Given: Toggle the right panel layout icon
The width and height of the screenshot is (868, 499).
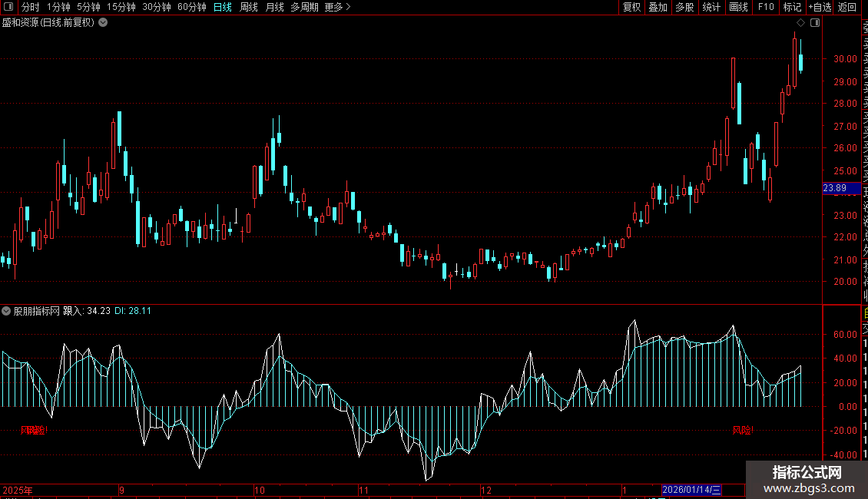Looking at the screenshot, I should coord(815,23).
